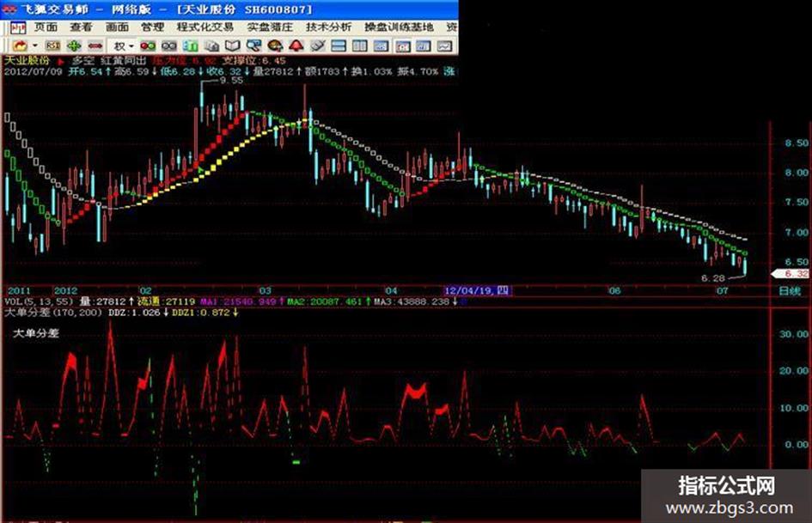Click the 流通:27119 value text
The image size is (812, 523).
tap(166, 301)
